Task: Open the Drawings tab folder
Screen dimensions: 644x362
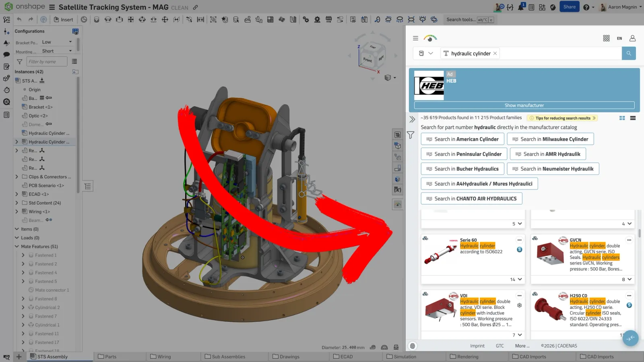Action: tap(286, 357)
